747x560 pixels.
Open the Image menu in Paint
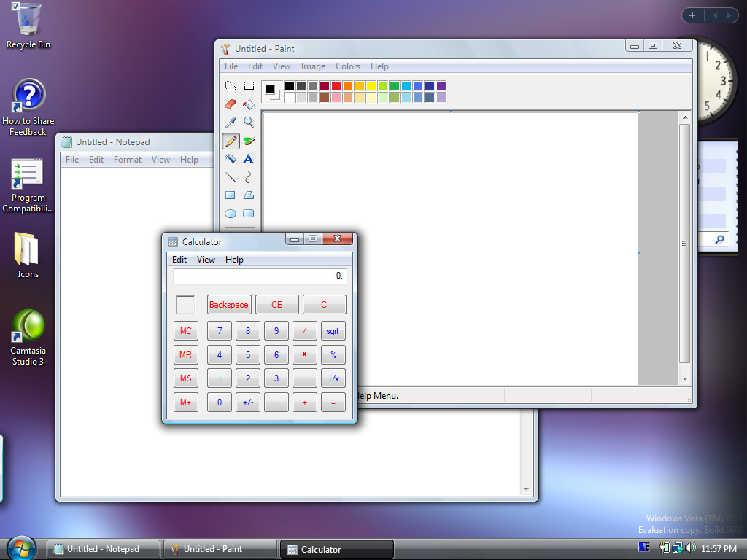[313, 66]
